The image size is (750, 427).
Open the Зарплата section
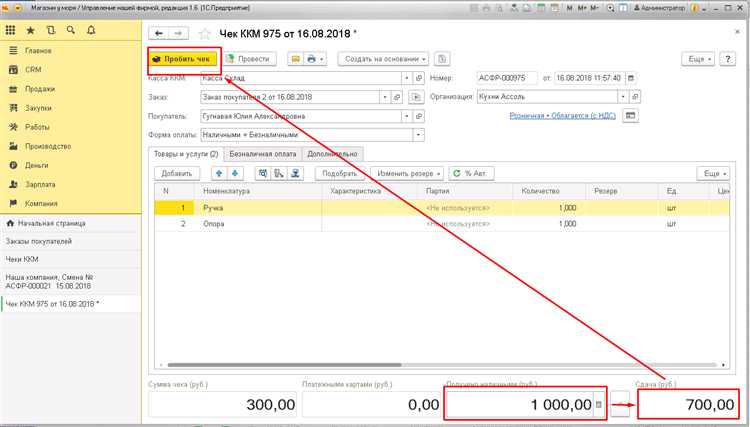pos(71,185)
